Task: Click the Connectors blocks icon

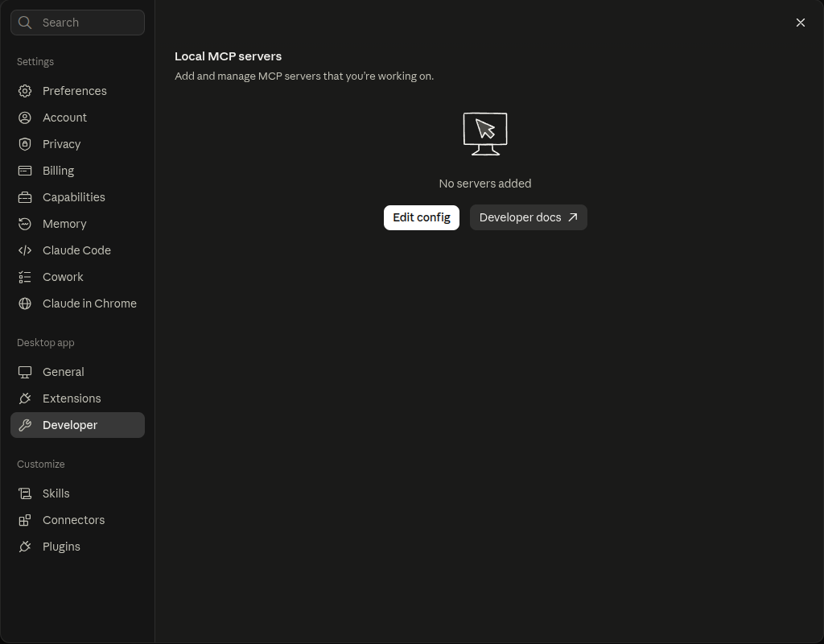Action: [25, 520]
